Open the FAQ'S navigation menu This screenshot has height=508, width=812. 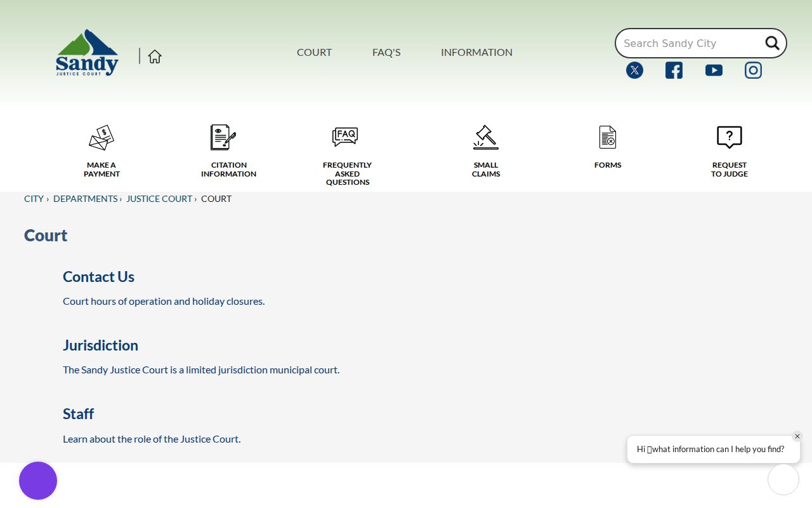[x=386, y=53]
